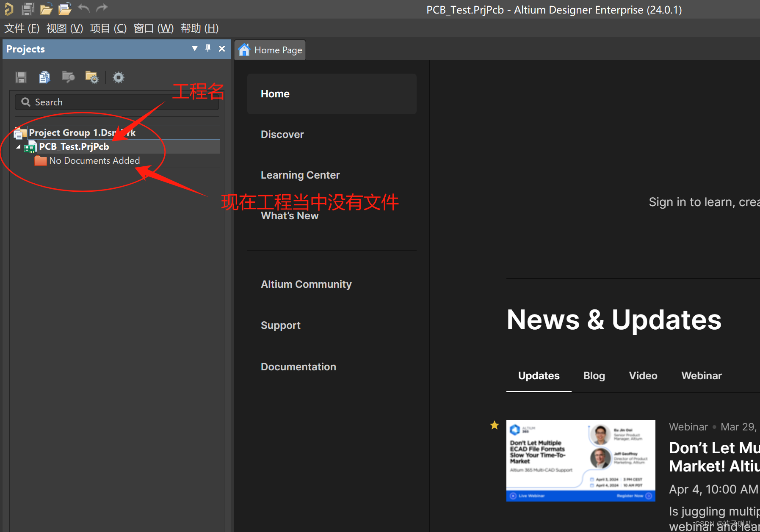This screenshot has width=760, height=532.
Task: Select the Webinar news tab
Action: (702, 376)
